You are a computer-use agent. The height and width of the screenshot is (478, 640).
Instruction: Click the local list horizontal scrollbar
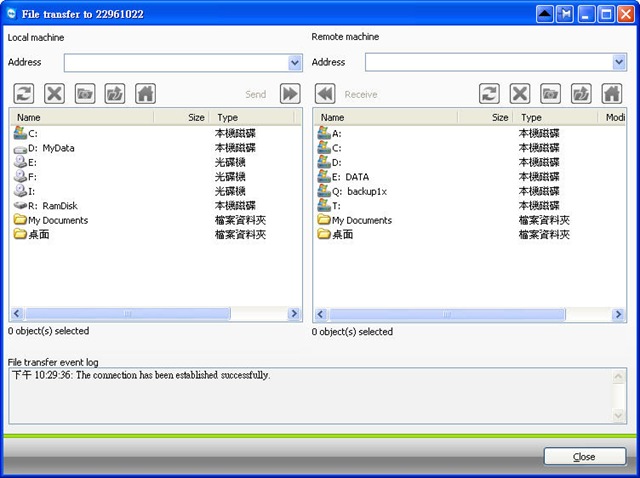click(155, 314)
